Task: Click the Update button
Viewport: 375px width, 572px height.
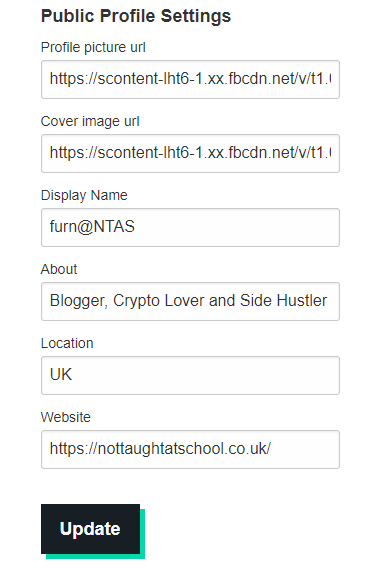Action: [90, 529]
